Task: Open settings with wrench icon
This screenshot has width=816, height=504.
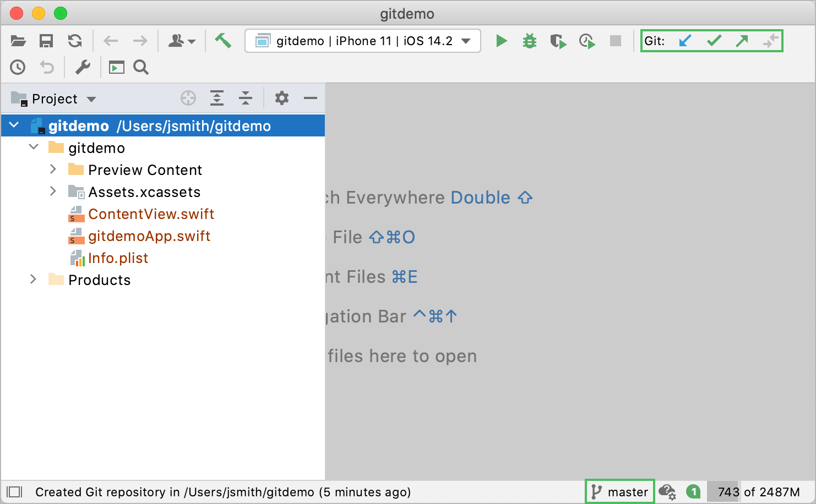Action: pos(83,67)
